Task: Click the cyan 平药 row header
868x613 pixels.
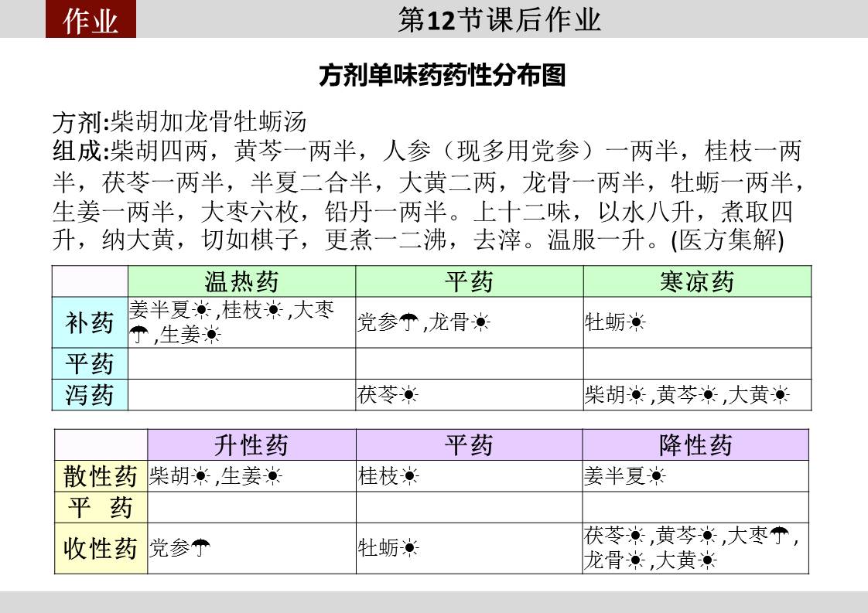Action: 90,363
